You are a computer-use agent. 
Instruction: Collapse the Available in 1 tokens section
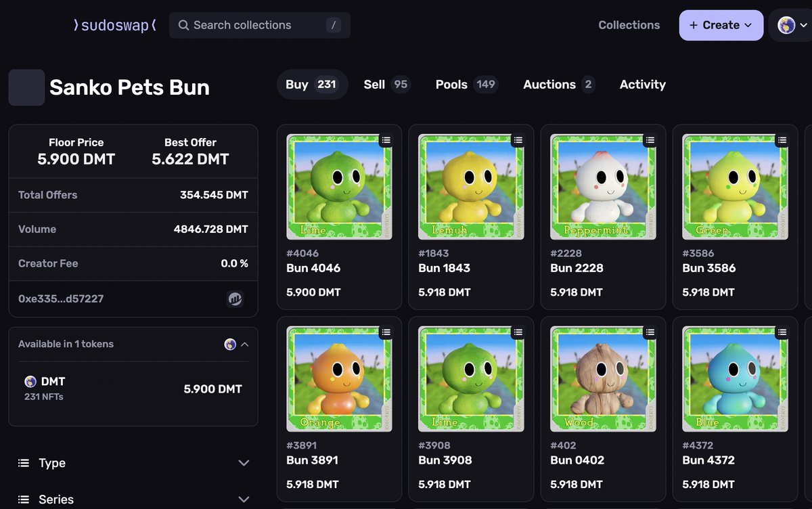click(244, 344)
